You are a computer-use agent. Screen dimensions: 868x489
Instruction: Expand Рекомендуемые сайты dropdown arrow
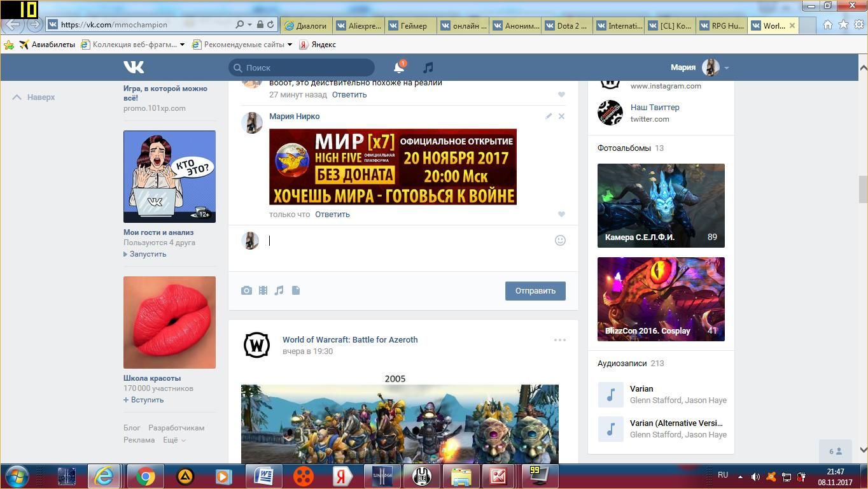[x=290, y=45]
